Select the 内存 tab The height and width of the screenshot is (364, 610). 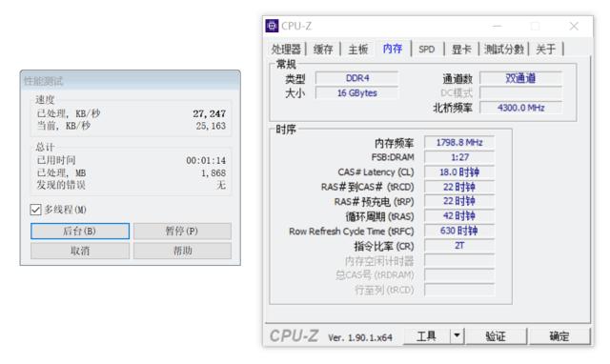tap(392, 49)
